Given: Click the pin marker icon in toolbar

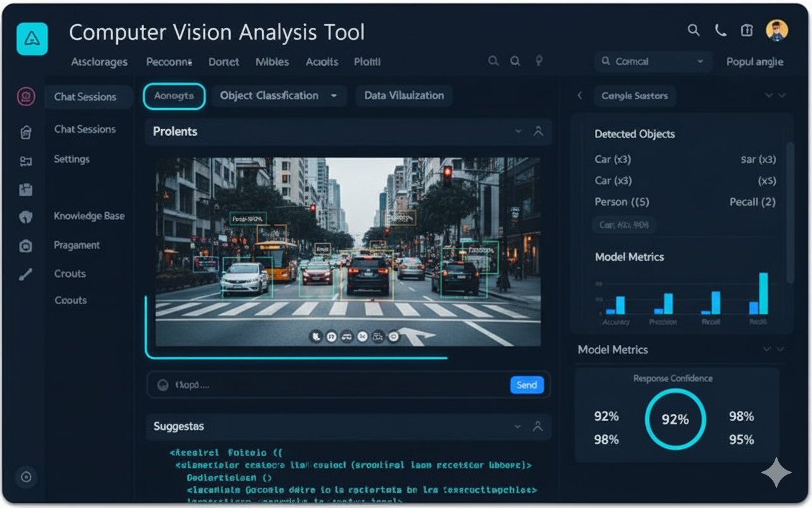Looking at the screenshot, I should [x=539, y=61].
